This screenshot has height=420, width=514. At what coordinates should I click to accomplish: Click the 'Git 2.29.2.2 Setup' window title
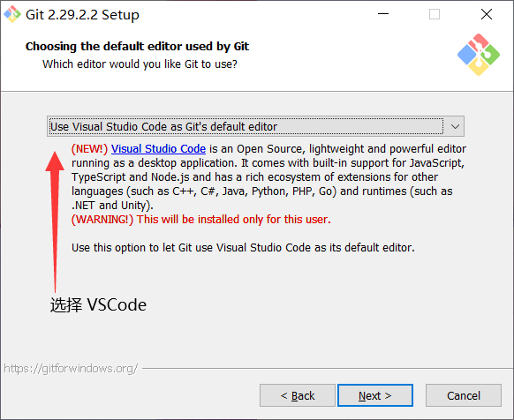click(x=82, y=15)
